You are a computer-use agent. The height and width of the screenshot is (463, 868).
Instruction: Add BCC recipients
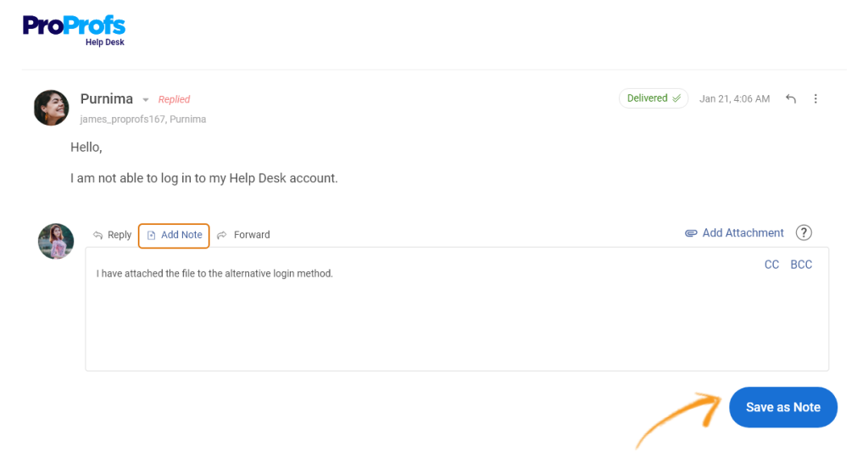pos(801,265)
